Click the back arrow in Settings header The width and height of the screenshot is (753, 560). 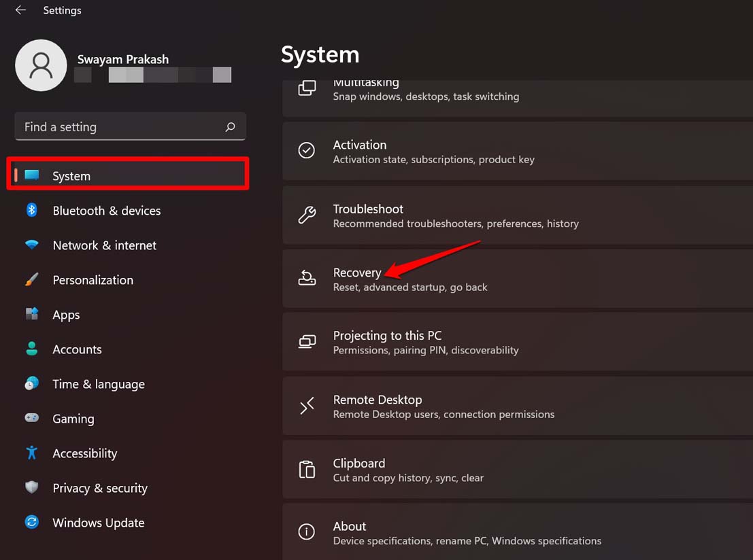pos(20,10)
